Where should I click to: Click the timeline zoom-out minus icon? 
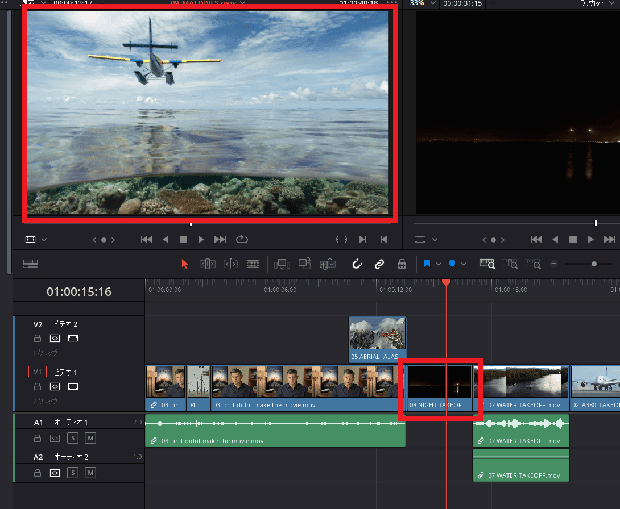pos(554,264)
